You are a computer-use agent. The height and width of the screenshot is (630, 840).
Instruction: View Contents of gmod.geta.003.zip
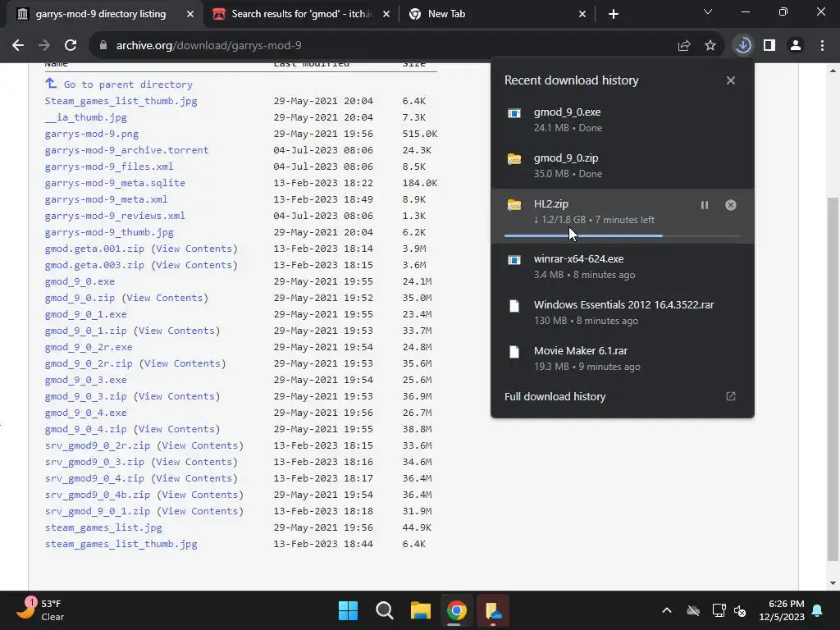click(x=194, y=265)
